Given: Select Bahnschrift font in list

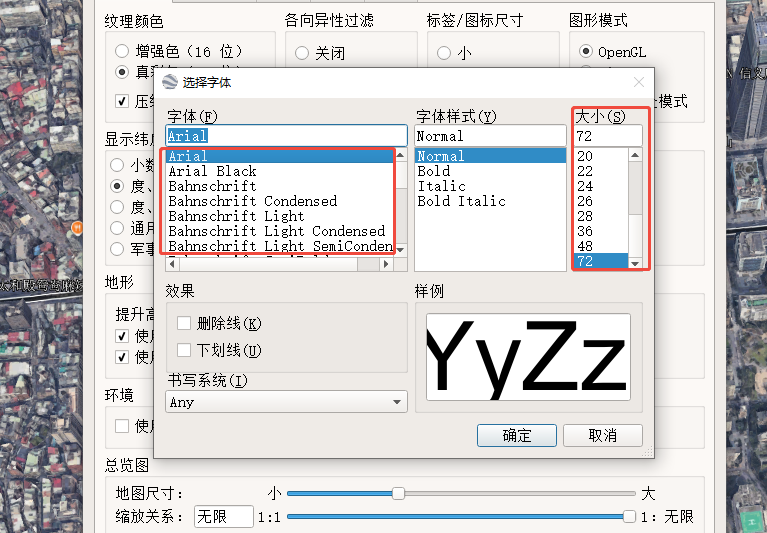Looking at the screenshot, I should tap(280, 186).
